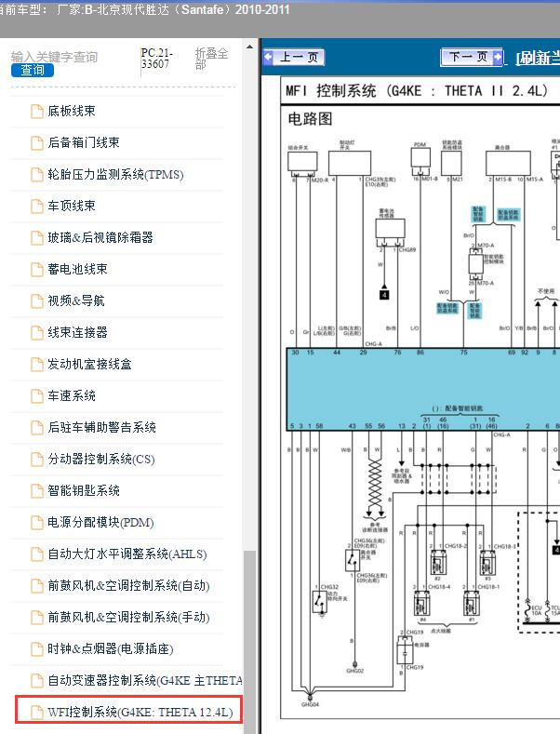Click document icon beside 蓄电池线束
The image size is (560, 734).
[x=37, y=270]
